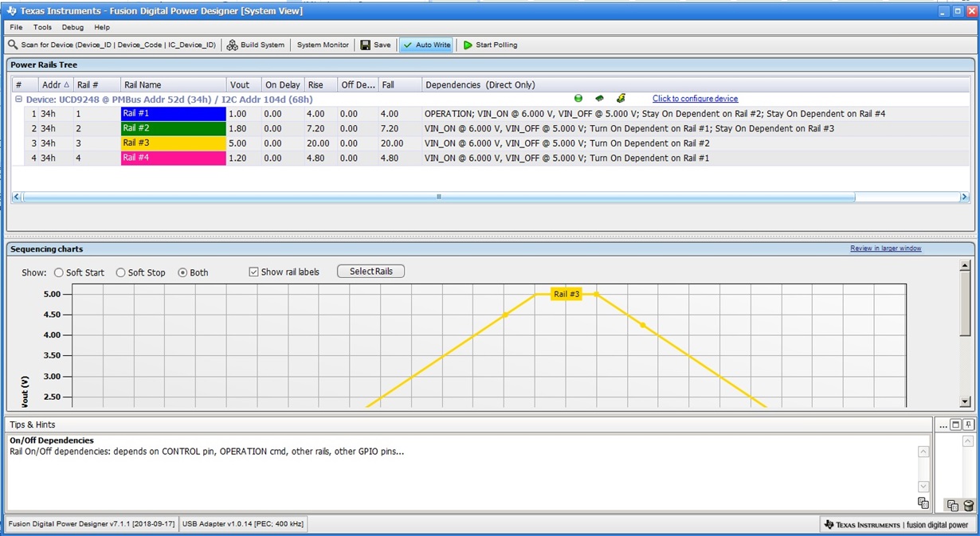Image resolution: width=980 pixels, height=536 pixels.
Task: Click the Off Delay column header
Action: point(358,84)
